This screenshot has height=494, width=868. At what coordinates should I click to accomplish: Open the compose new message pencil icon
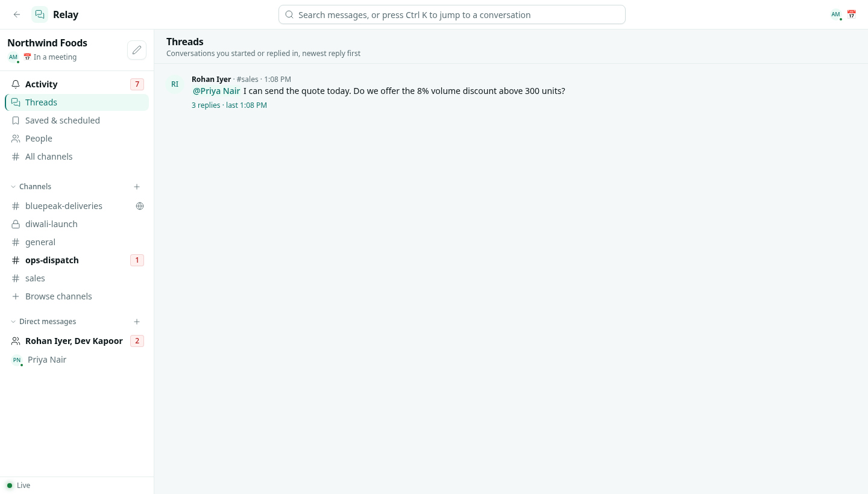pyautogui.click(x=137, y=50)
